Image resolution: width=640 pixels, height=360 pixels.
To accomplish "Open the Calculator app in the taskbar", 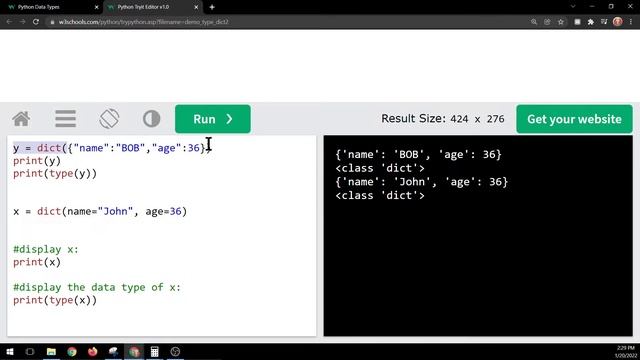I will tap(155, 351).
